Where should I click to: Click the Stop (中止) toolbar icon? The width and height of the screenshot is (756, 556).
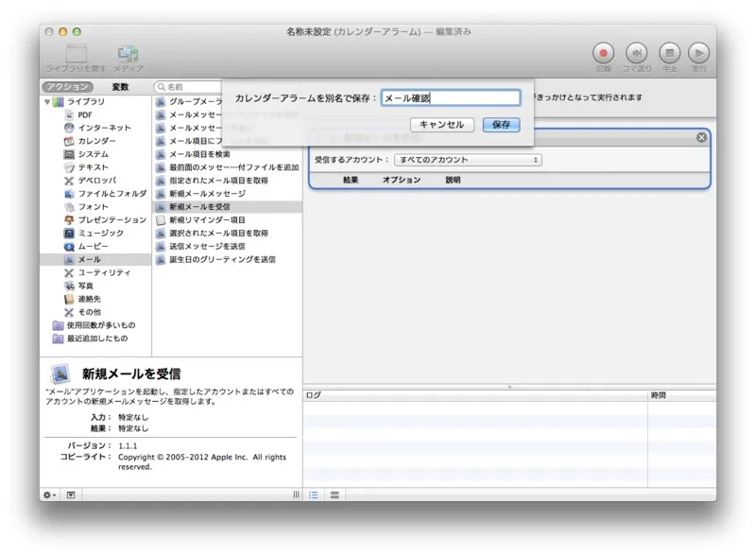click(669, 53)
